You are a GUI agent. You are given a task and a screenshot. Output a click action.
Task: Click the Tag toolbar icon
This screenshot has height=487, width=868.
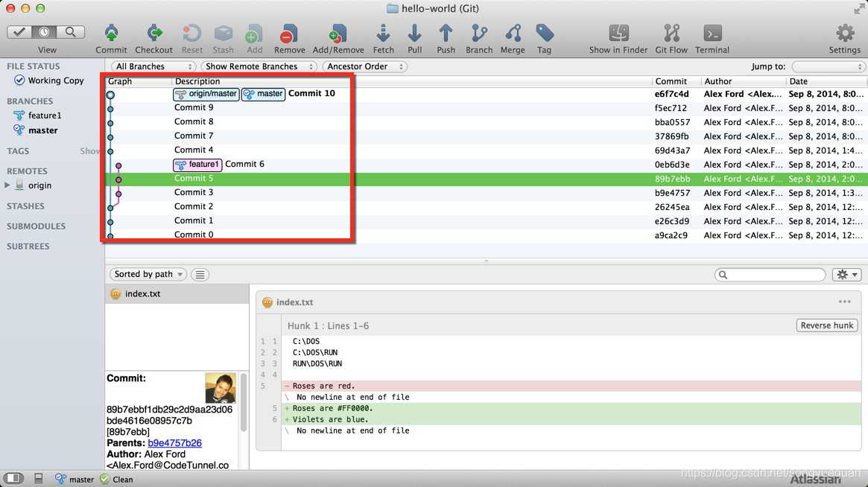tap(544, 34)
